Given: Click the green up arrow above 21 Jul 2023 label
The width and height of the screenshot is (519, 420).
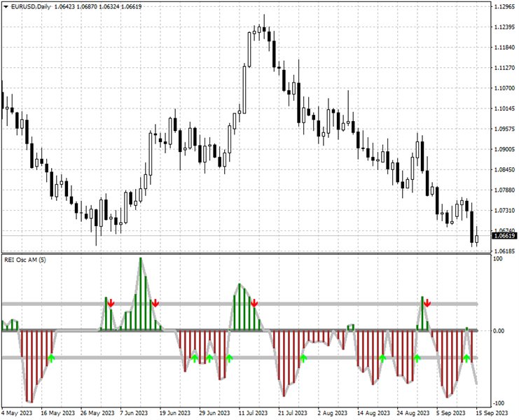Looking at the screenshot, I should [303, 358].
